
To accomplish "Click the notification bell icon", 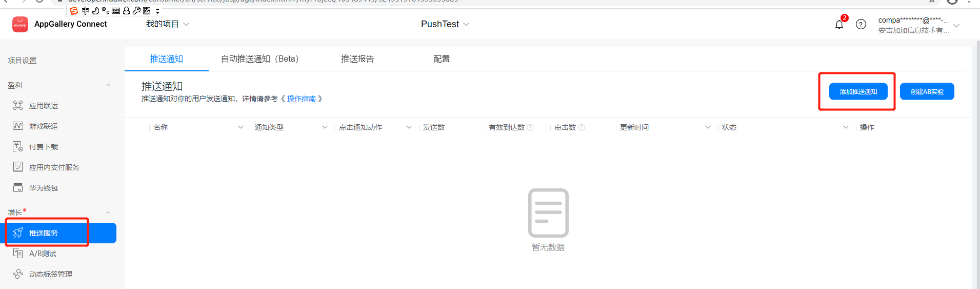I will 839,24.
